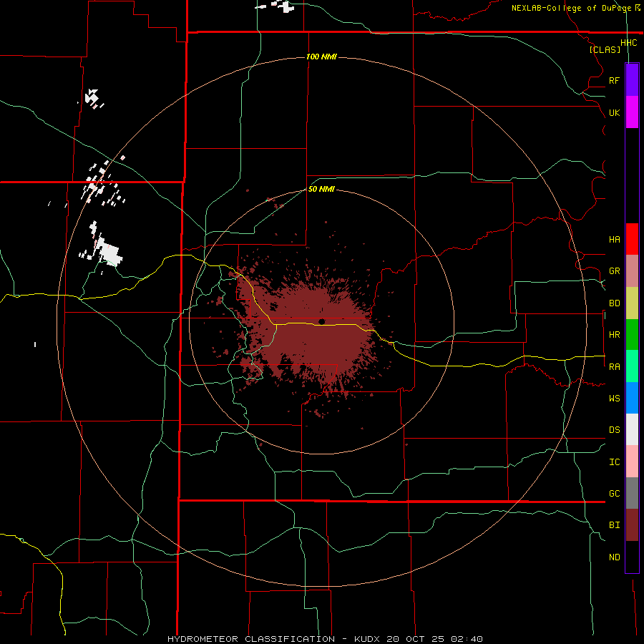
Task: Click the IC pink legend swatch
Action: click(632, 462)
